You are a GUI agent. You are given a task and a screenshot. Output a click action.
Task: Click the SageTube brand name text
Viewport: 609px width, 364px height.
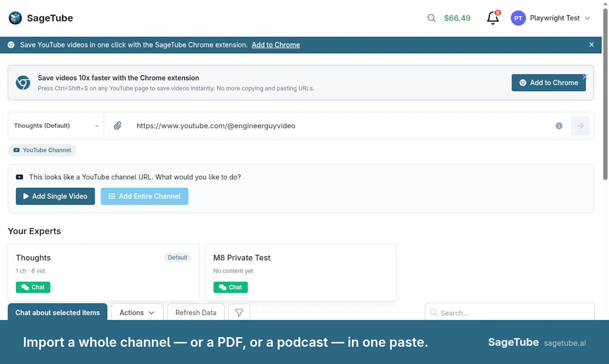tap(50, 18)
